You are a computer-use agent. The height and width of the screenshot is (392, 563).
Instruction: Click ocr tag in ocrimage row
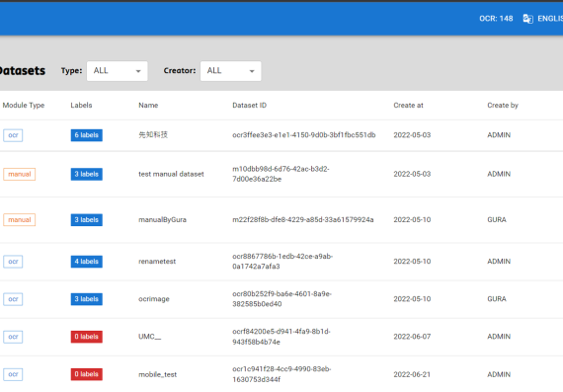[13, 299]
